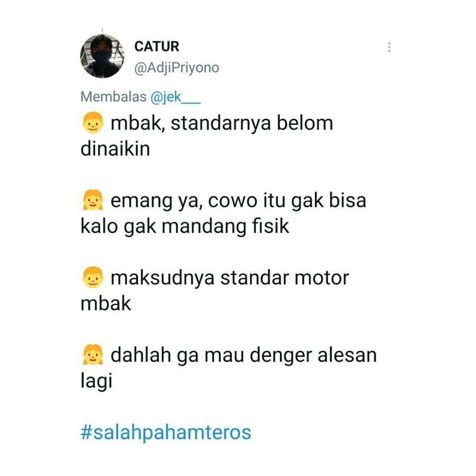Viewport: 476px width, 476px height.
Task: Click the standalone 'mbak' below 'maksudnya'
Action: point(106,303)
